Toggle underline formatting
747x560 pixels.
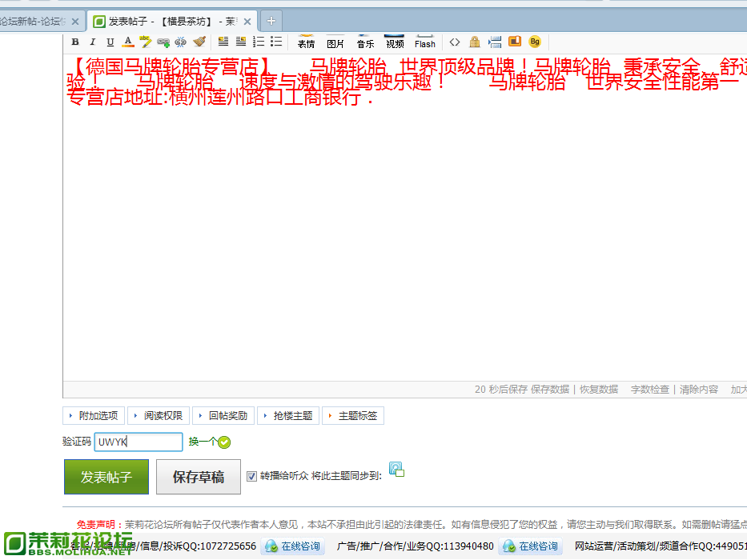click(x=110, y=42)
